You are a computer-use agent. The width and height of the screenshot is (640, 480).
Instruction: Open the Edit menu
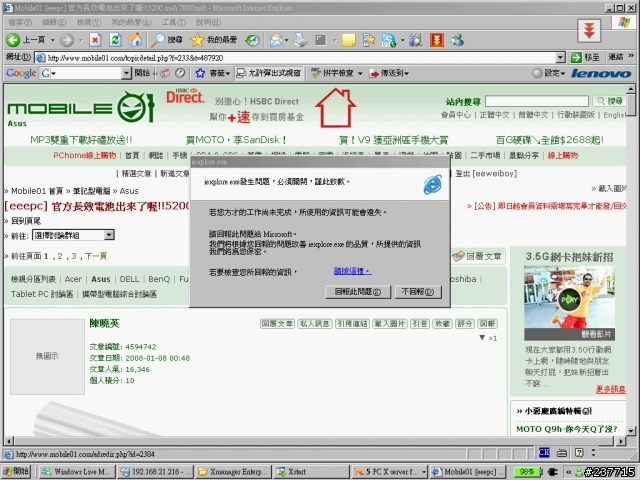pos(54,22)
